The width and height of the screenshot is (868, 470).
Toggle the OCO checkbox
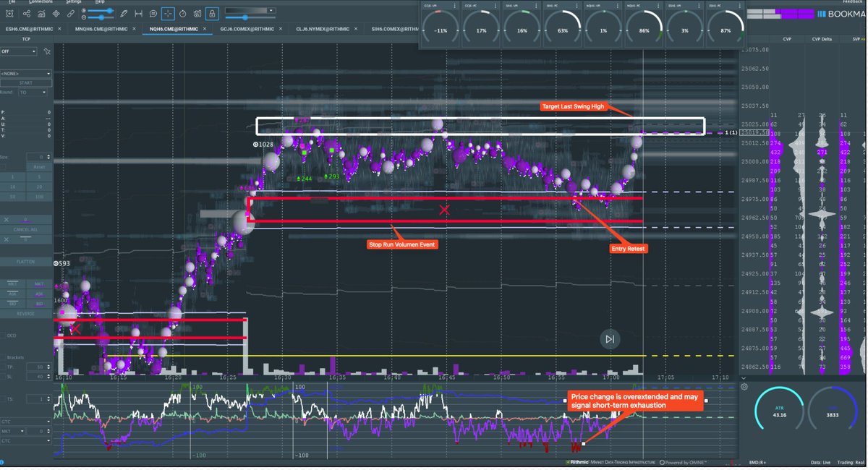pos(3,336)
